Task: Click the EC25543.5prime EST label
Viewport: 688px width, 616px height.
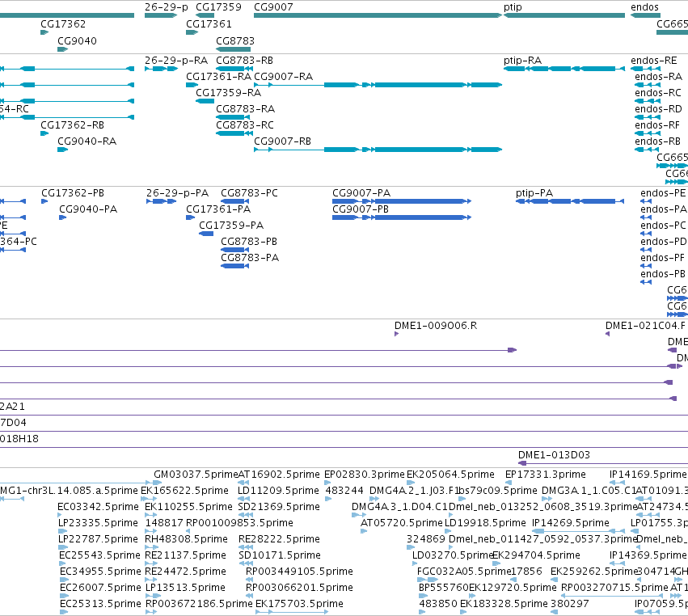Action: (99, 555)
